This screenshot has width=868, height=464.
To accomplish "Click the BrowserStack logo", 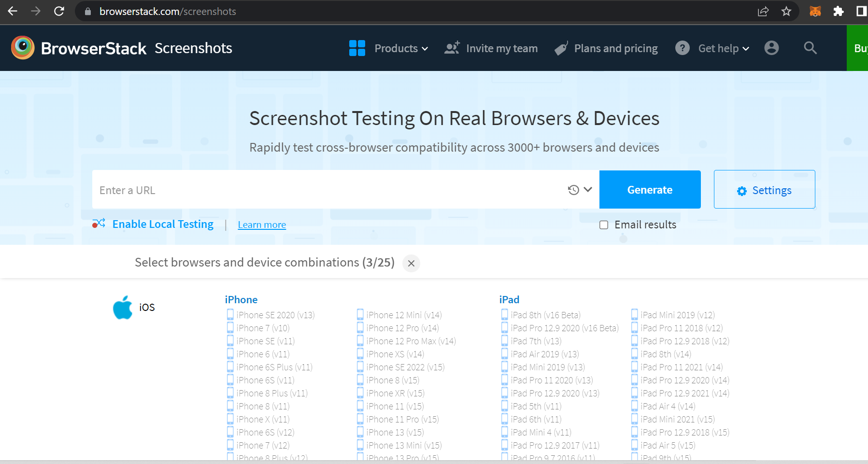I will (x=23, y=48).
